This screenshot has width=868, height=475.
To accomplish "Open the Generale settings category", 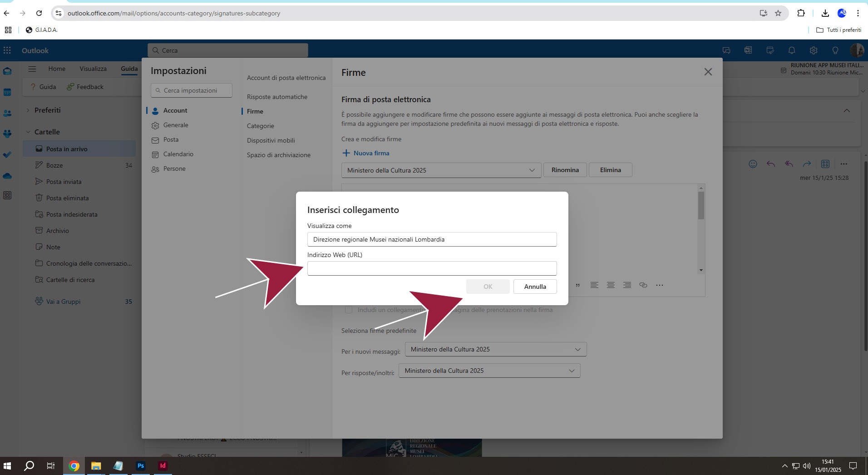I will point(176,125).
